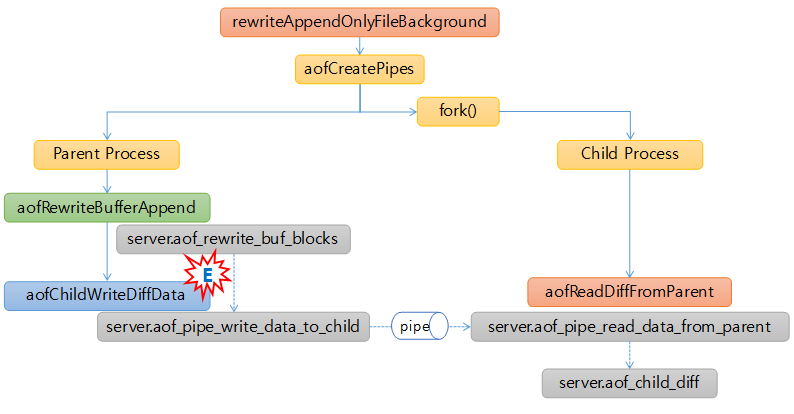Select the server.aof_rewrite_buf_blocks gray box

pyautogui.click(x=233, y=239)
